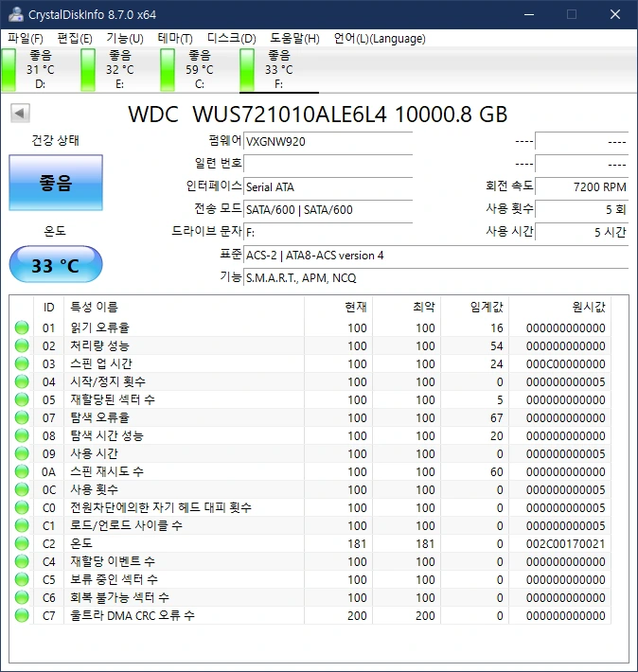Select disk D: at 31 °C
Viewport: 638px width, 672px height.
coord(41,69)
